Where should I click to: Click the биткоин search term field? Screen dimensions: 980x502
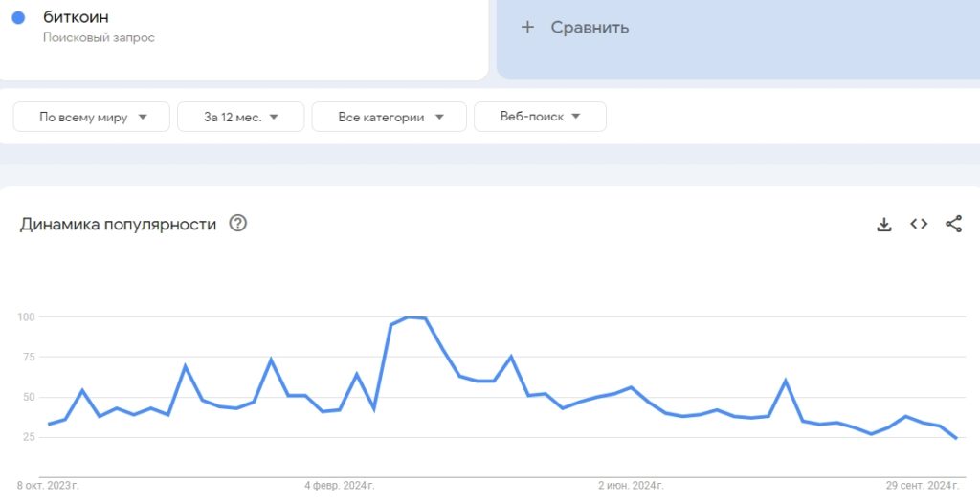tap(76, 17)
